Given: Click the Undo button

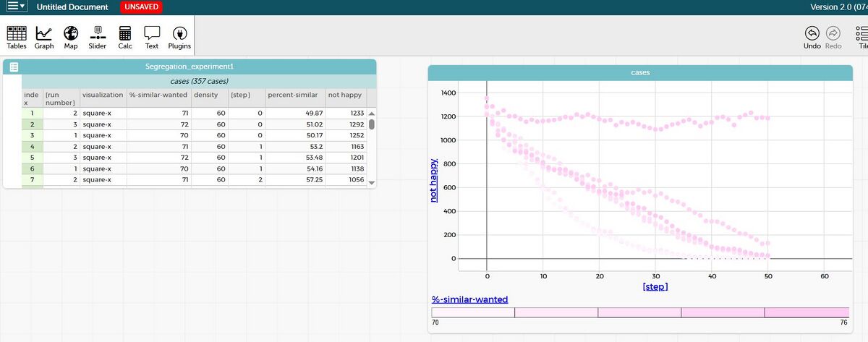Looking at the screenshot, I should (x=812, y=37).
